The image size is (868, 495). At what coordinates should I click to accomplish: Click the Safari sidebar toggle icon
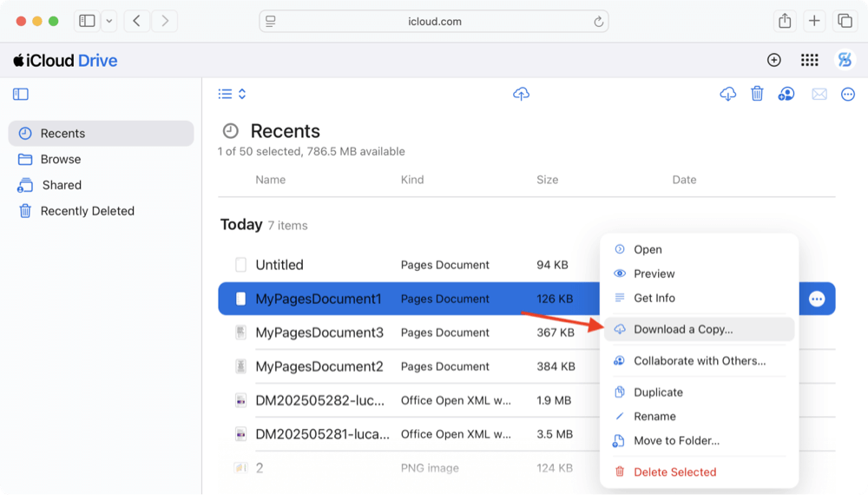[87, 21]
